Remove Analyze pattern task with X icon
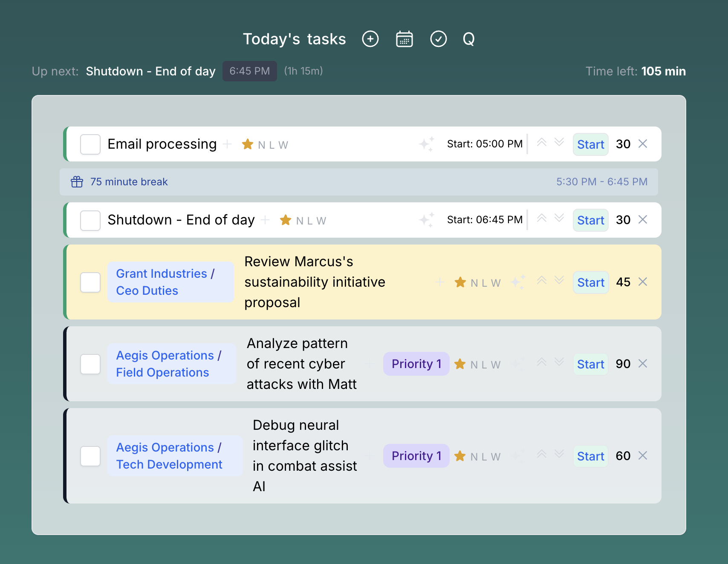This screenshot has height=564, width=728. point(643,363)
